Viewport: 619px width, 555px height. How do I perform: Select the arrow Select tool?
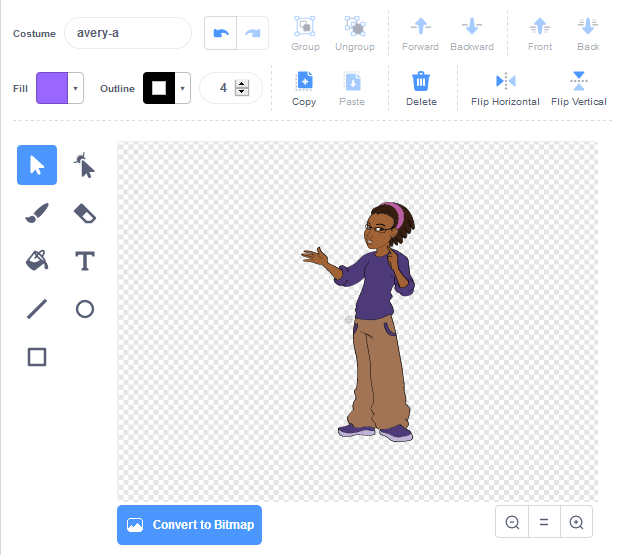coord(37,165)
